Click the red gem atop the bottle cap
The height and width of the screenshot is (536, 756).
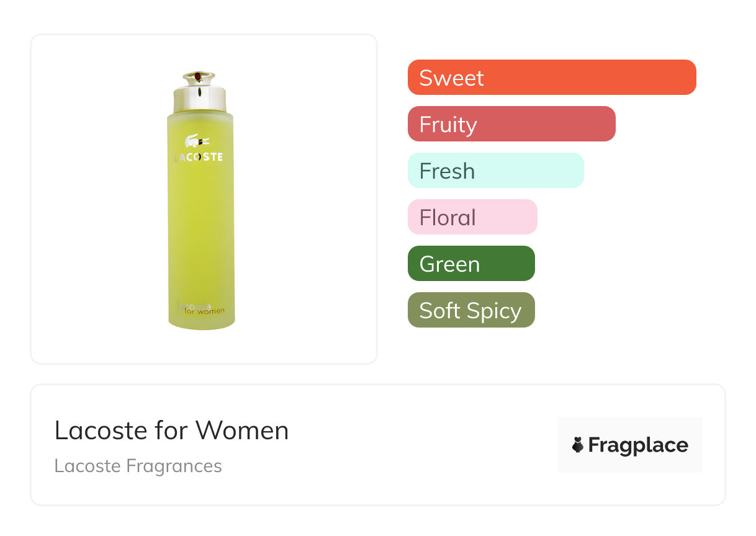tap(198, 76)
